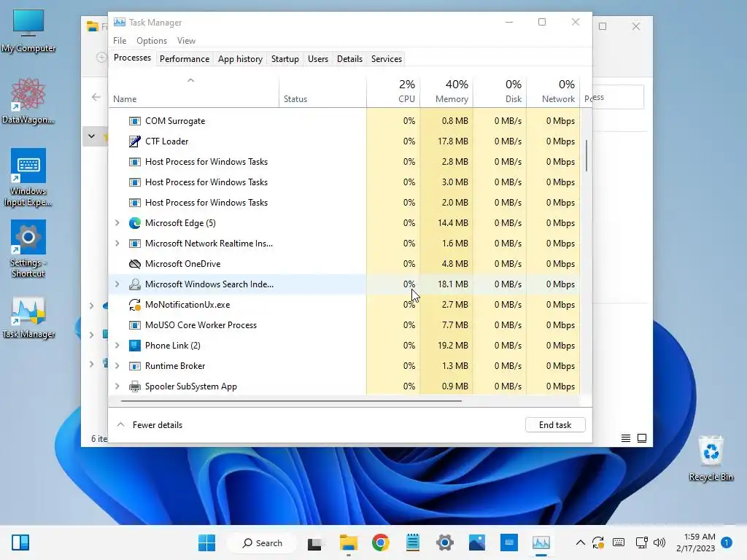Switch to the Startup tab

tap(285, 59)
